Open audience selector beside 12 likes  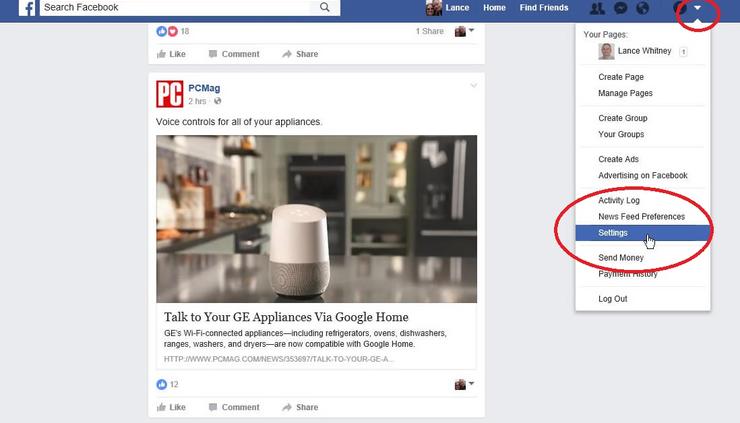point(464,384)
